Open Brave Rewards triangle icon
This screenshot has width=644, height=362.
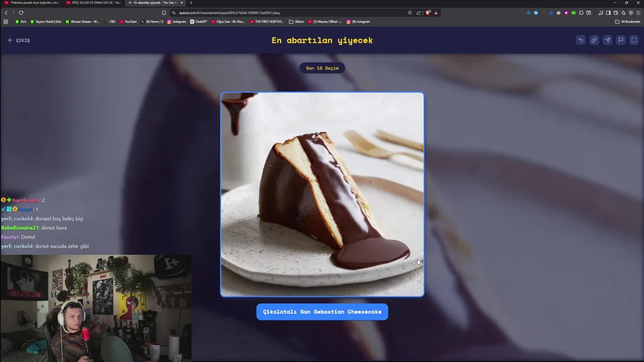click(x=436, y=13)
